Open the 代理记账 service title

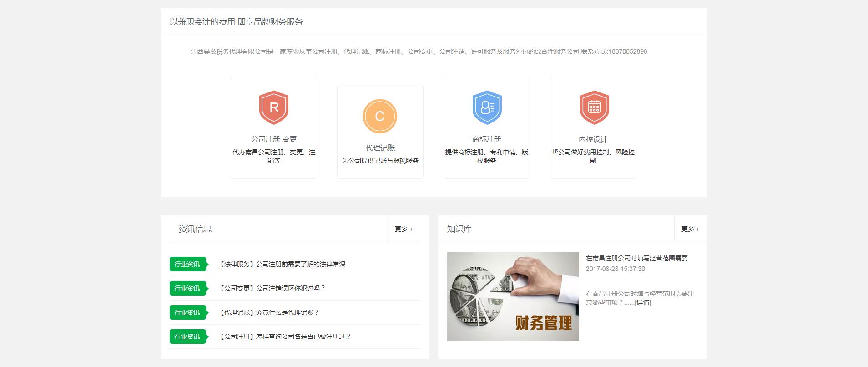click(x=380, y=148)
